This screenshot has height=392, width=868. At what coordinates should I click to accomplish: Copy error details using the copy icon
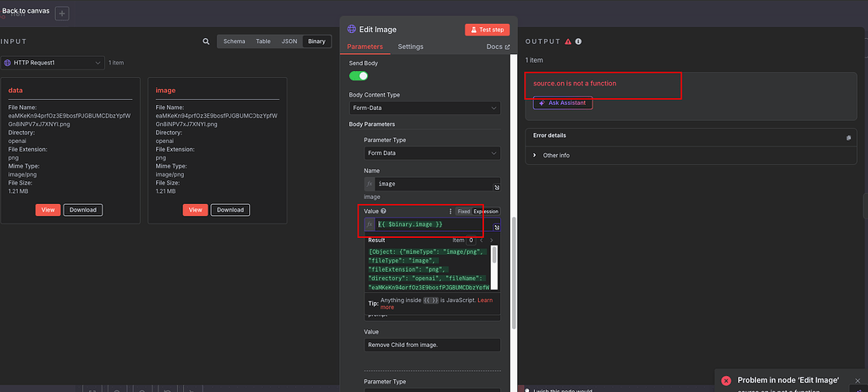pos(849,137)
